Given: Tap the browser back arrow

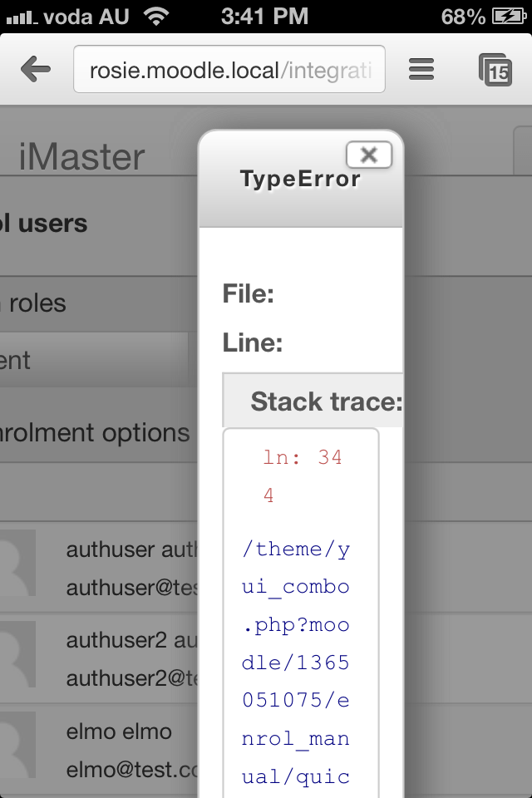Looking at the screenshot, I should click(x=36, y=69).
